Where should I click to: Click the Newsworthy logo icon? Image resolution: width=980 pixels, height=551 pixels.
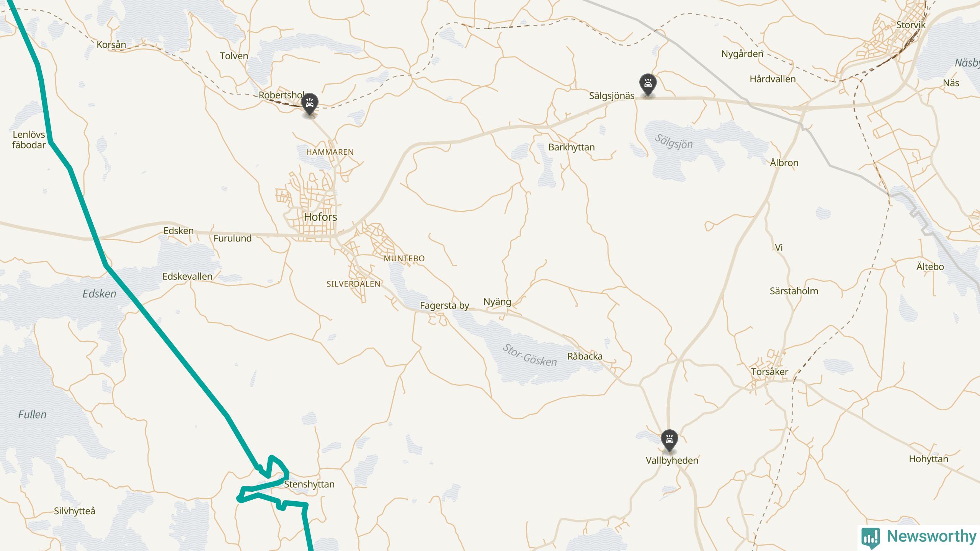coord(871,537)
